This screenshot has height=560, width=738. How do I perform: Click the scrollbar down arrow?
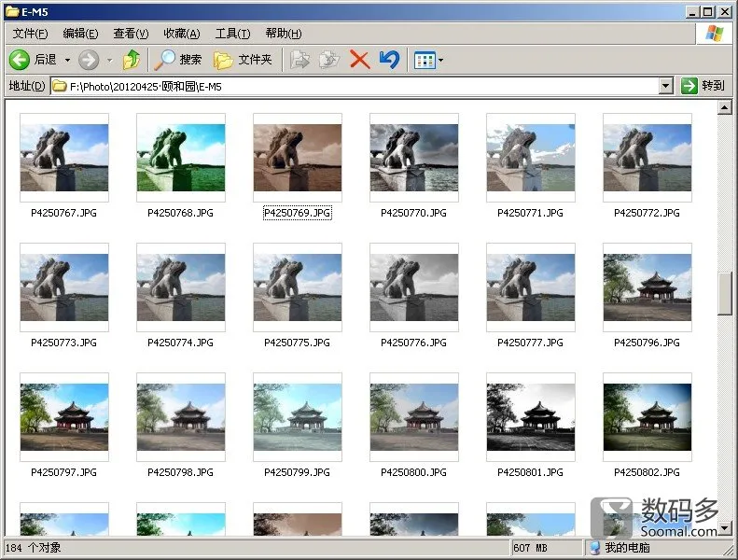click(725, 528)
